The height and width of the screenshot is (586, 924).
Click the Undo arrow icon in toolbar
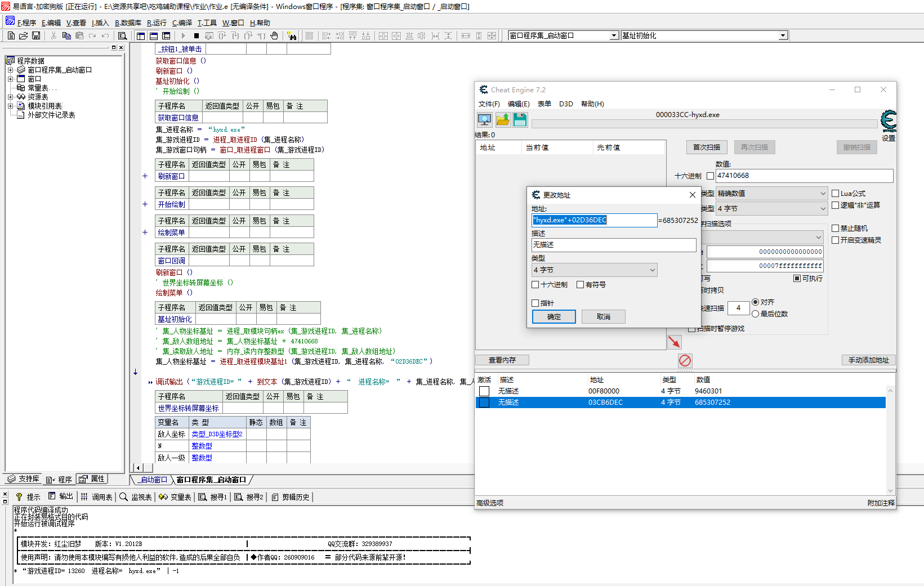pyautogui.click(x=105, y=35)
